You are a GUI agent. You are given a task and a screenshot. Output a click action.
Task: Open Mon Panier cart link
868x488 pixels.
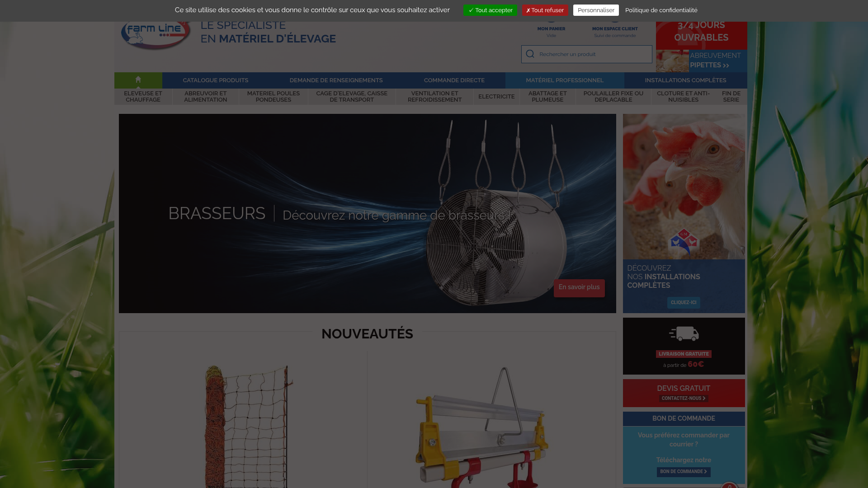point(551,29)
